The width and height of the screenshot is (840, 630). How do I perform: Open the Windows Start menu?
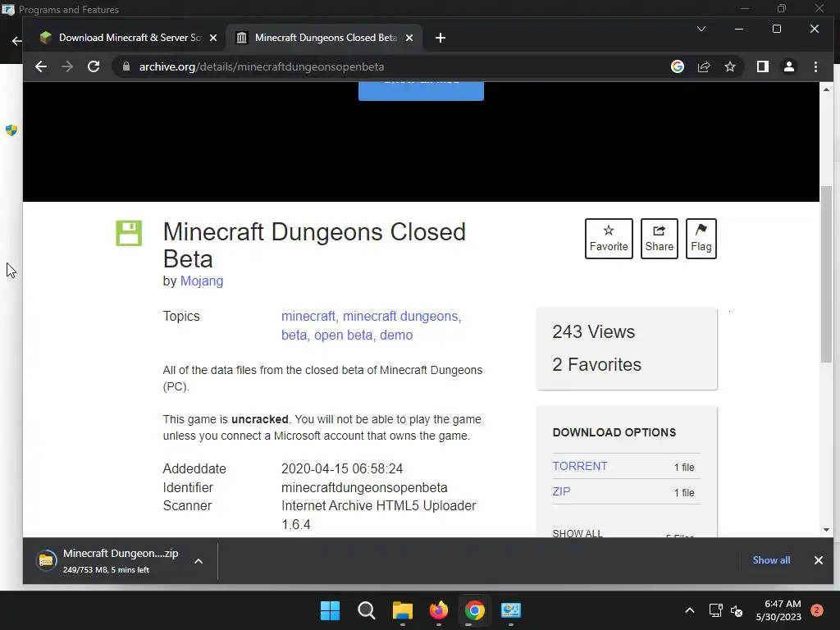point(330,610)
